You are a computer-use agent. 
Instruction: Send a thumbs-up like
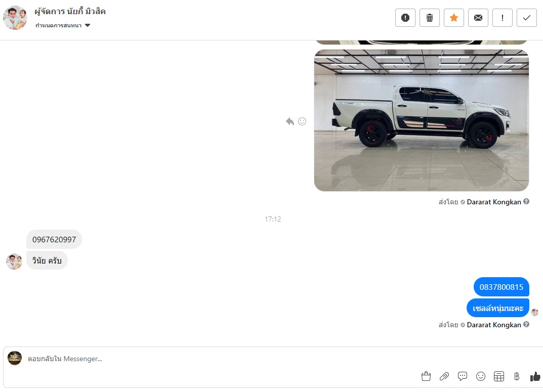click(535, 376)
